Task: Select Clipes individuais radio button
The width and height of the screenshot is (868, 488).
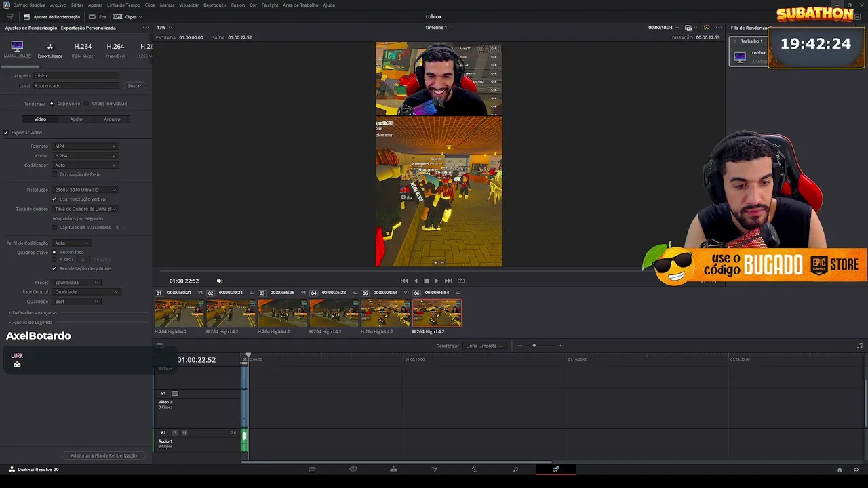Action: [x=86, y=104]
